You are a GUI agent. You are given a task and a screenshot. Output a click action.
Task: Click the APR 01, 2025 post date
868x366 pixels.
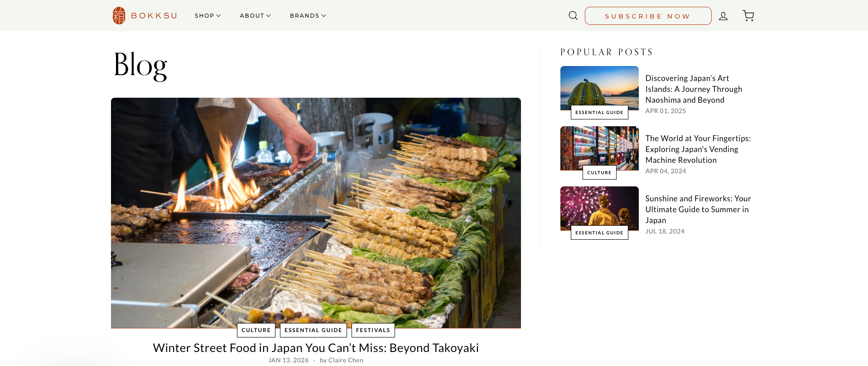point(665,111)
